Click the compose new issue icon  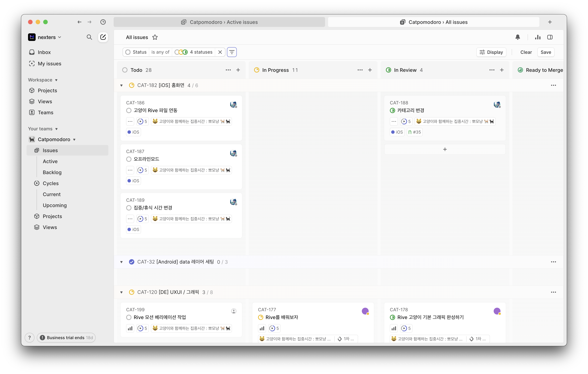(x=103, y=37)
